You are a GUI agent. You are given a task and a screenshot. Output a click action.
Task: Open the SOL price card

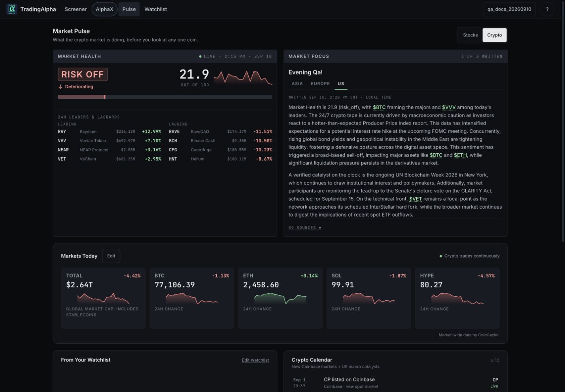(x=369, y=298)
